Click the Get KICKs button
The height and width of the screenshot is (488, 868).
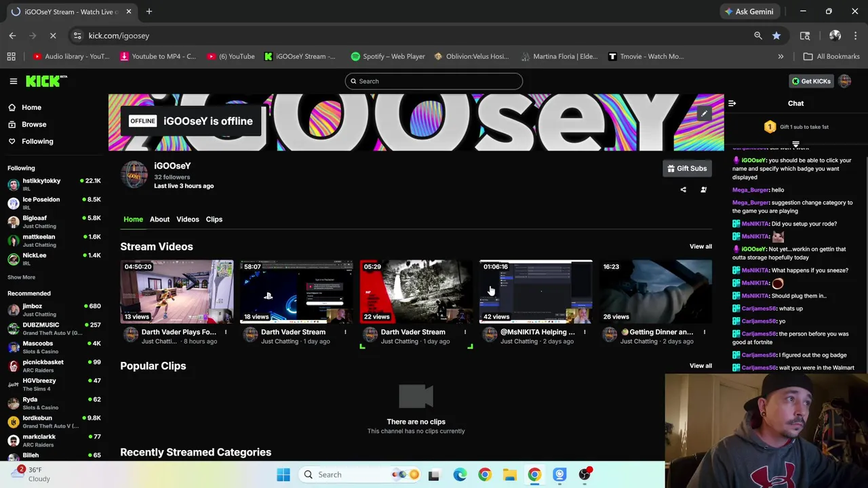(x=811, y=81)
